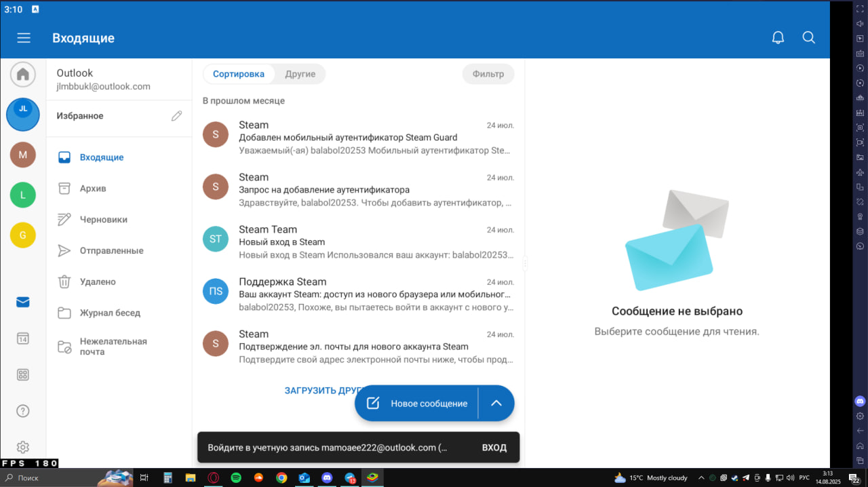This screenshot has width=868, height=487.
Task: Open the Help question mark icon
Action: click(x=23, y=410)
